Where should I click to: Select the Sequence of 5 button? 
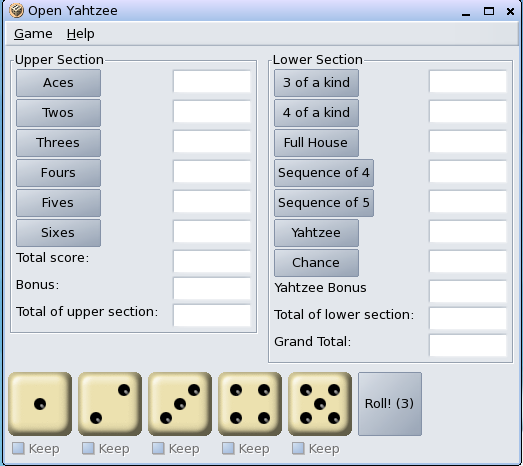(324, 203)
